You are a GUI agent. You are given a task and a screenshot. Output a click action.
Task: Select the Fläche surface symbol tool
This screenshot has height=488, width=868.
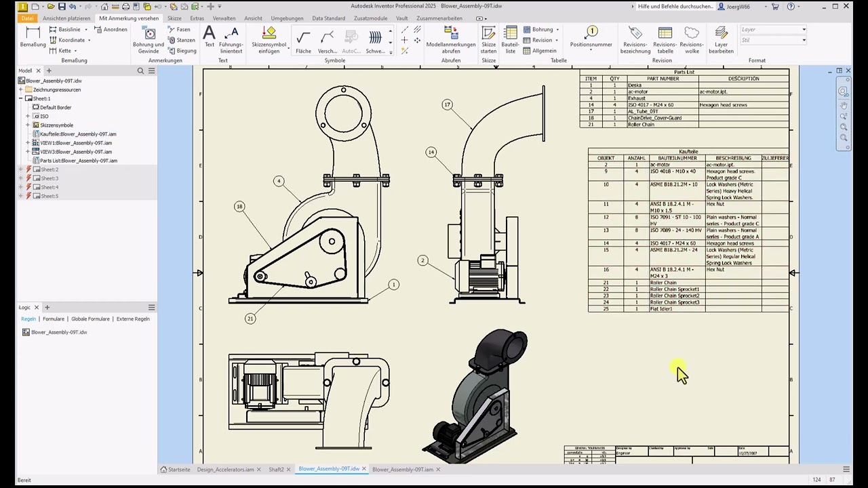[x=303, y=41]
